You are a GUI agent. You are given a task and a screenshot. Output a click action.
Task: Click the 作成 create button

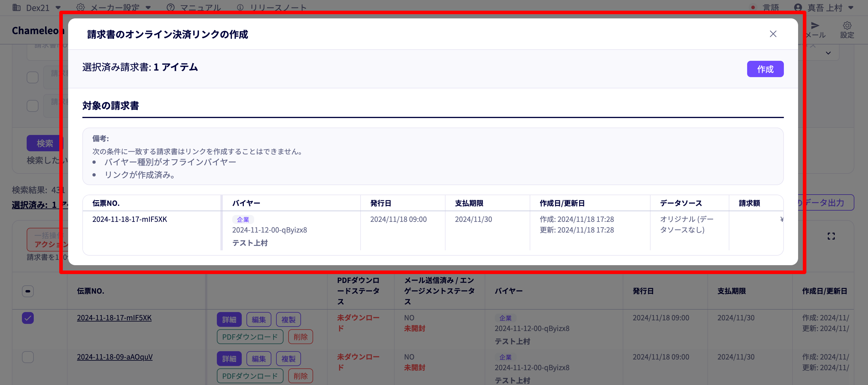(765, 69)
